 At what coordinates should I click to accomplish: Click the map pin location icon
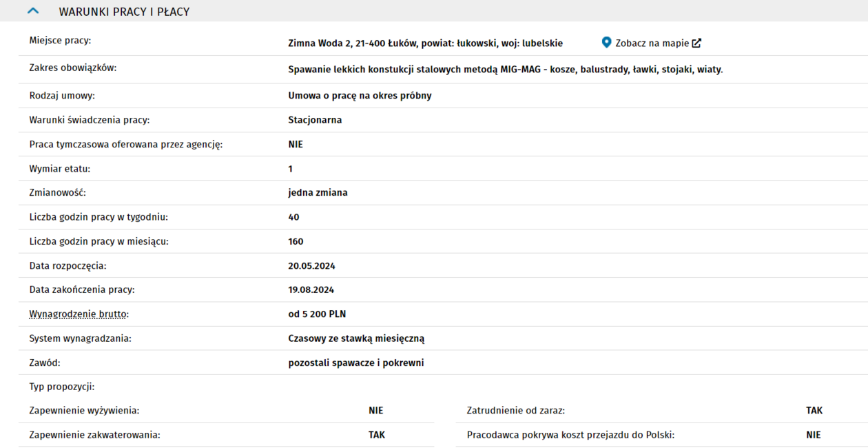pyautogui.click(x=606, y=43)
